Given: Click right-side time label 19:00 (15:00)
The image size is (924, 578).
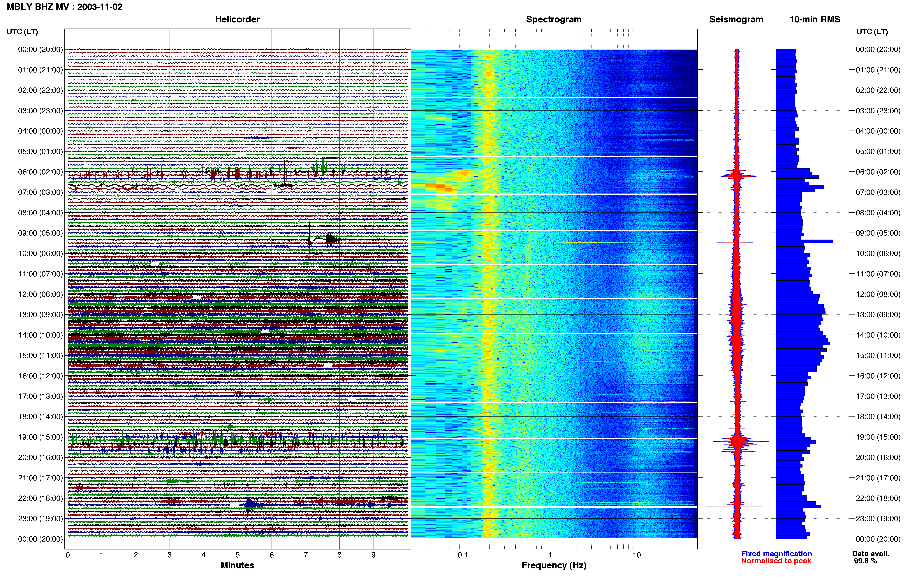Looking at the screenshot, I should tap(878, 437).
